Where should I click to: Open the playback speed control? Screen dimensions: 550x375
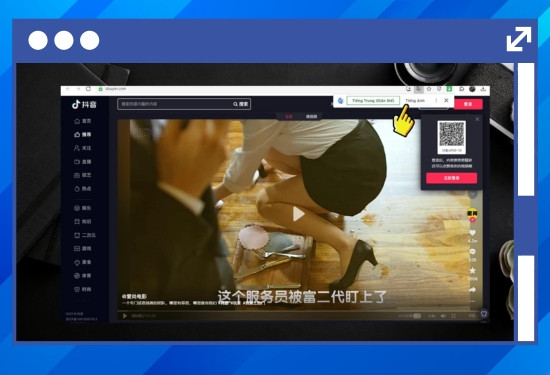click(432, 316)
